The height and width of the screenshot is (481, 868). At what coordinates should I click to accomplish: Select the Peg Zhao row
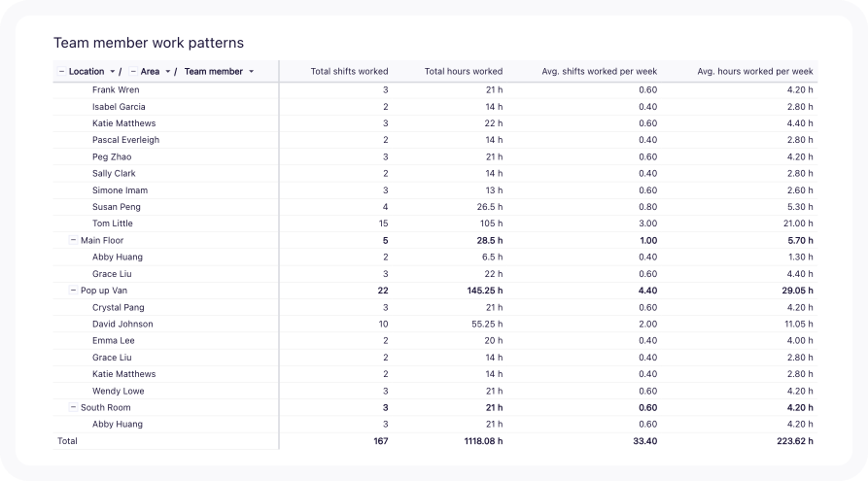tap(435, 156)
